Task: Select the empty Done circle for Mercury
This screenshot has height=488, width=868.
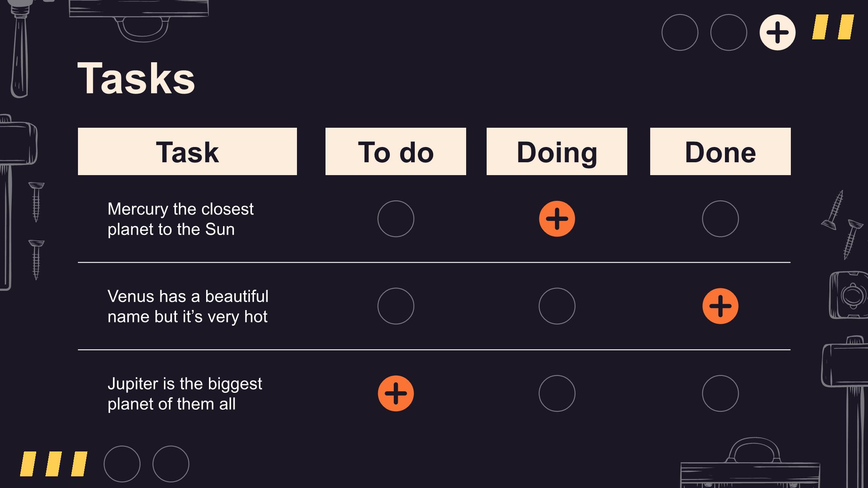Action: [720, 219]
